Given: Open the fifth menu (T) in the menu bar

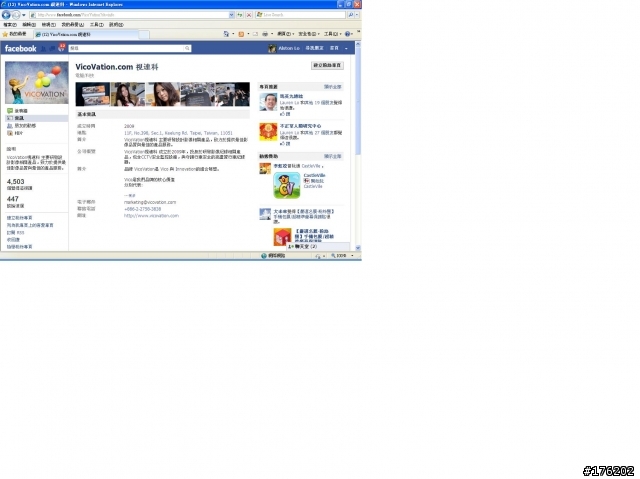Looking at the screenshot, I should (97, 25).
